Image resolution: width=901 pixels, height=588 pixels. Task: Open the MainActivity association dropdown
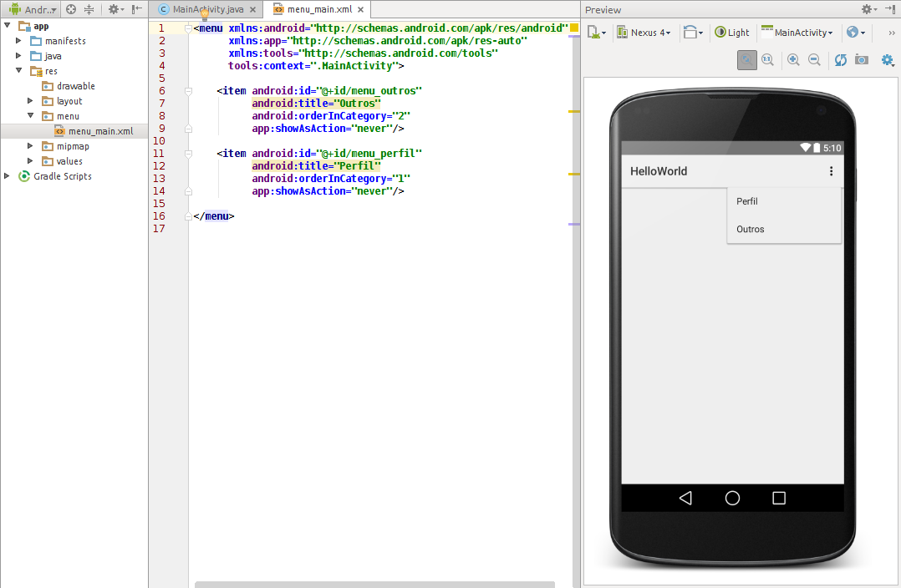pos(797,32)
